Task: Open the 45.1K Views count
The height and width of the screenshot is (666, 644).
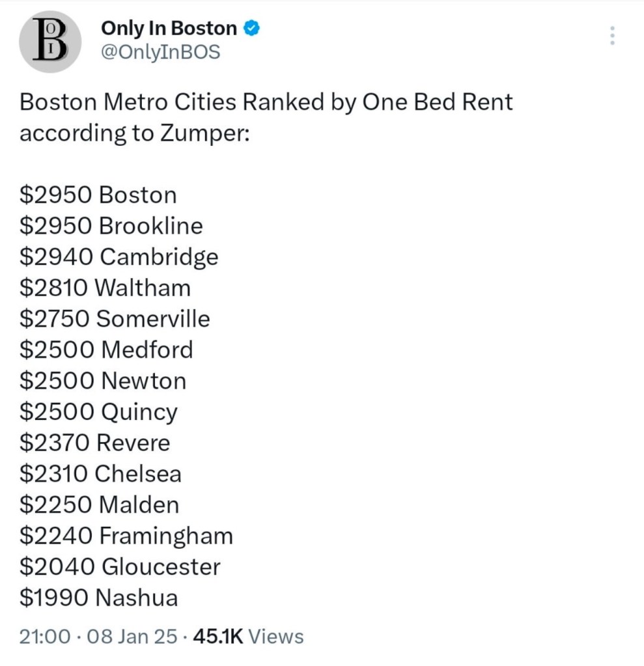Action: click(x=248, y=636)
